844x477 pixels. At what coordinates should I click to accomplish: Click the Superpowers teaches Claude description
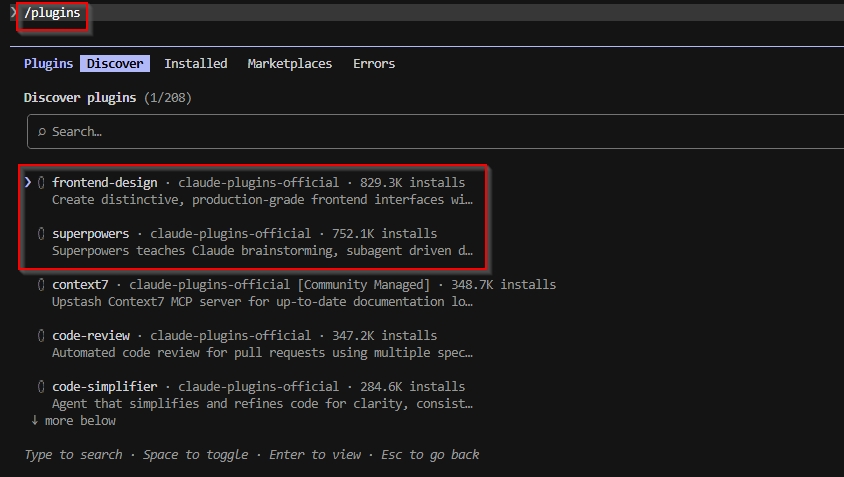(x=262, y=251)
